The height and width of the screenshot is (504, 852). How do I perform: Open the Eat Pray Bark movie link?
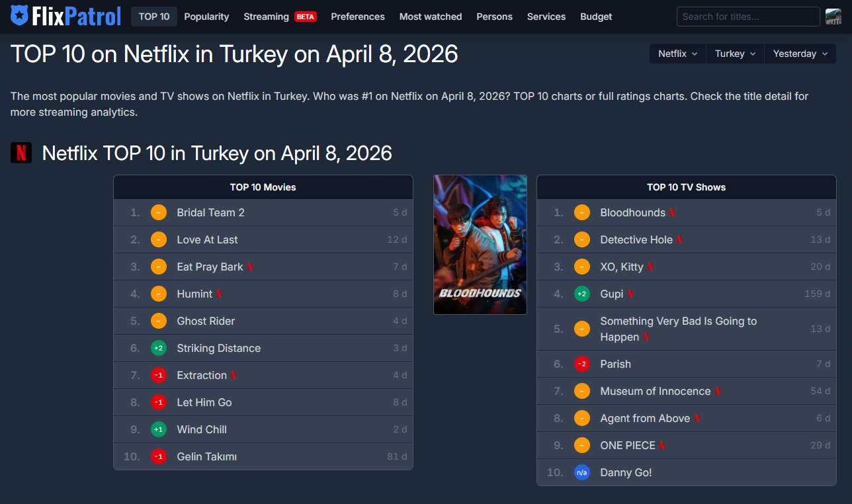[x=210, y=267]
